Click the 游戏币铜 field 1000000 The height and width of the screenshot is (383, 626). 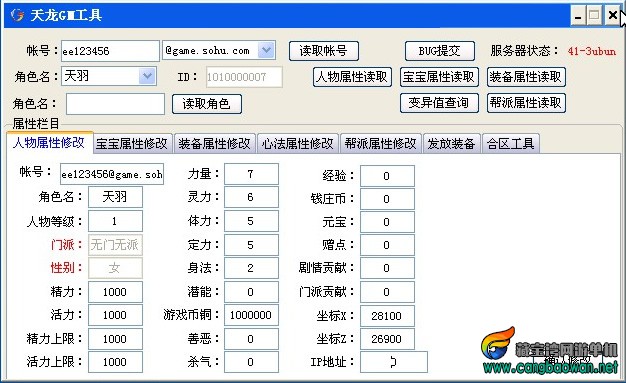click(251, 315)
